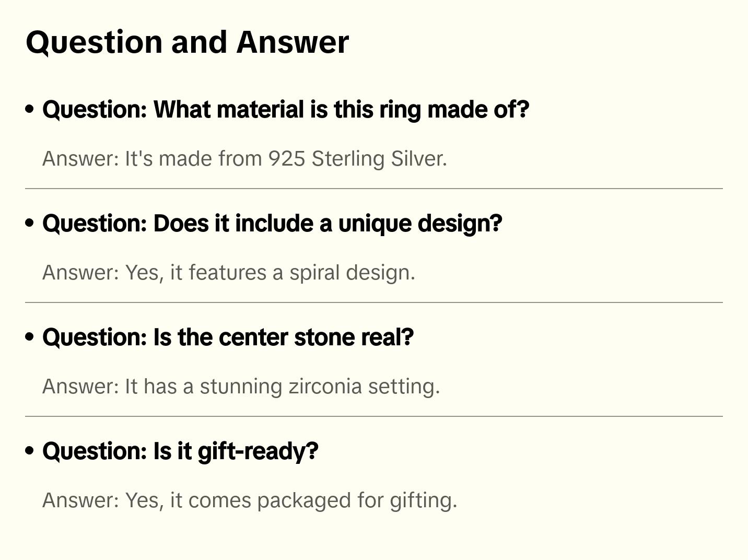Expand the center stone question
748x560 pixels.
pos(228,337)
